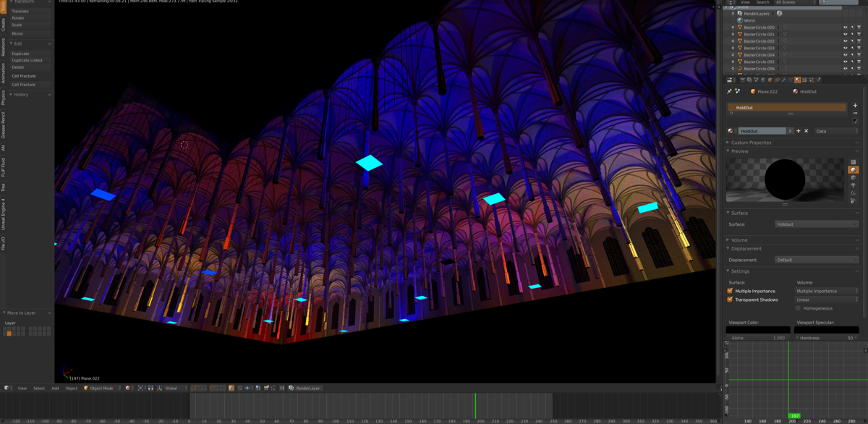Open the Physics properties tab icon
The width and height of the screenshot is (868, 424).
[818, 80]
